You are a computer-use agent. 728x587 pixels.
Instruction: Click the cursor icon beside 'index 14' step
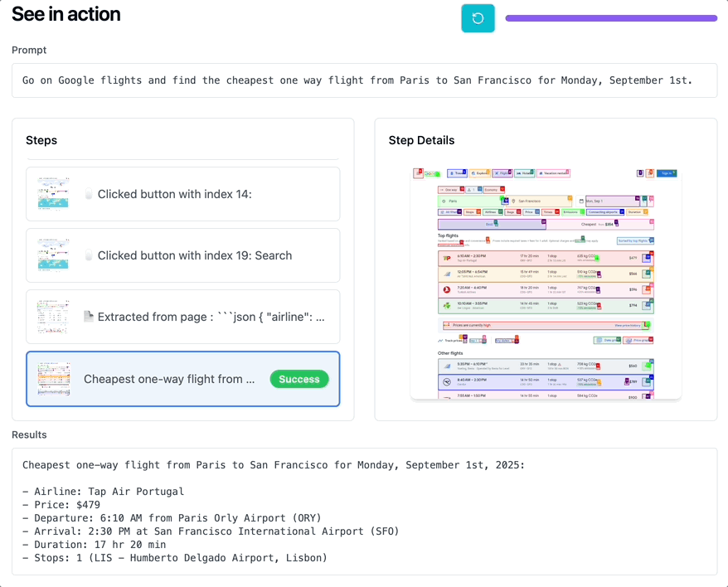tap(89, 194)
